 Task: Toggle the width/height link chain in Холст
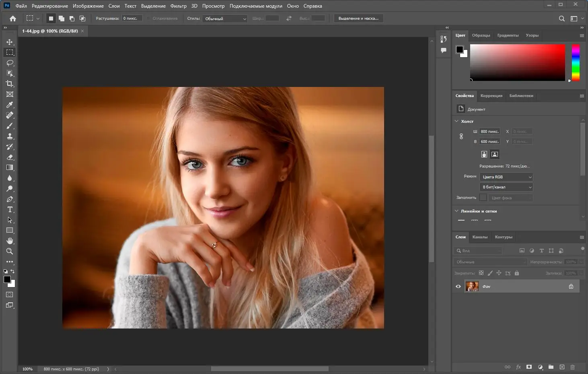461,136
